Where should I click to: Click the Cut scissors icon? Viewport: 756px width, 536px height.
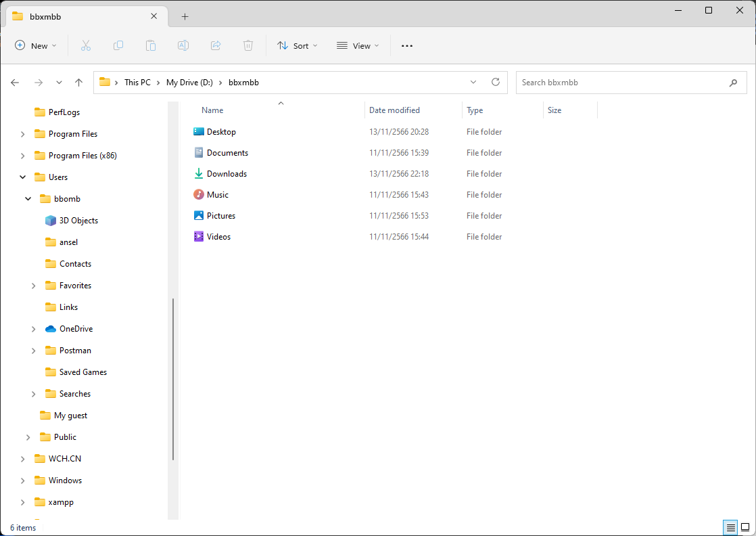[86, 45]
